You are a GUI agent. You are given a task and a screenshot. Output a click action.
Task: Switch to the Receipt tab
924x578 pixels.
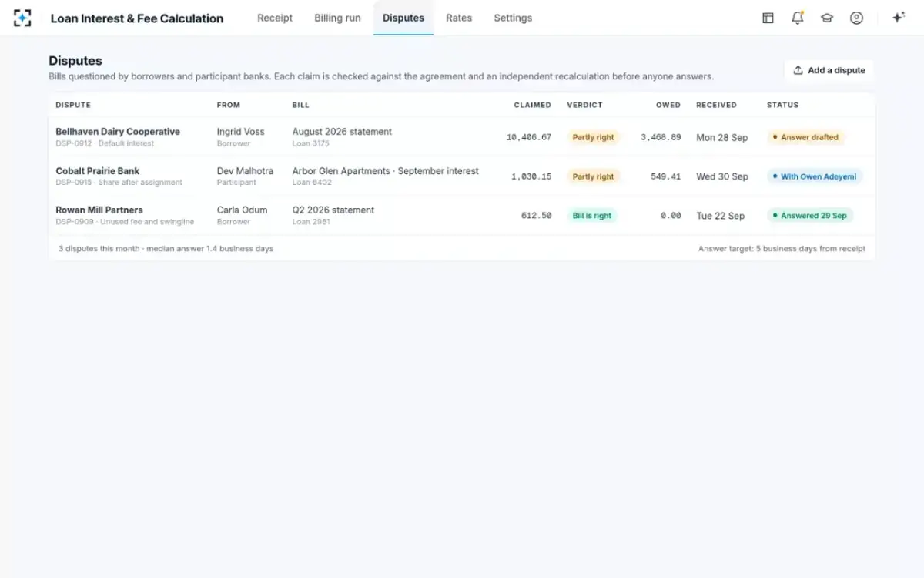[275, 18]
